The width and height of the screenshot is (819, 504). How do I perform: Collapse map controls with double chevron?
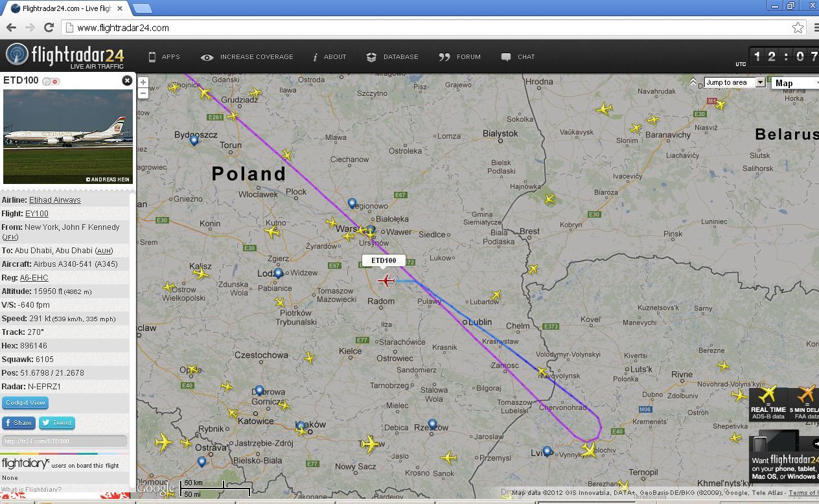(x=693, y=82)
